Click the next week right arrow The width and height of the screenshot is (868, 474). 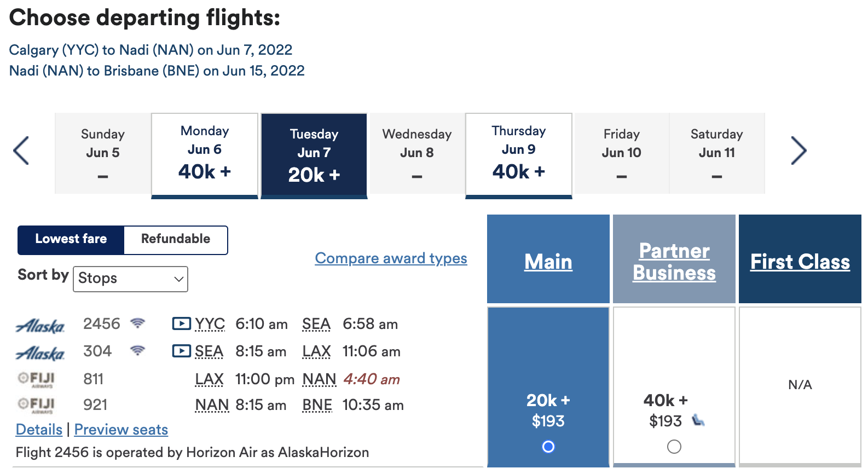(798, 151)
